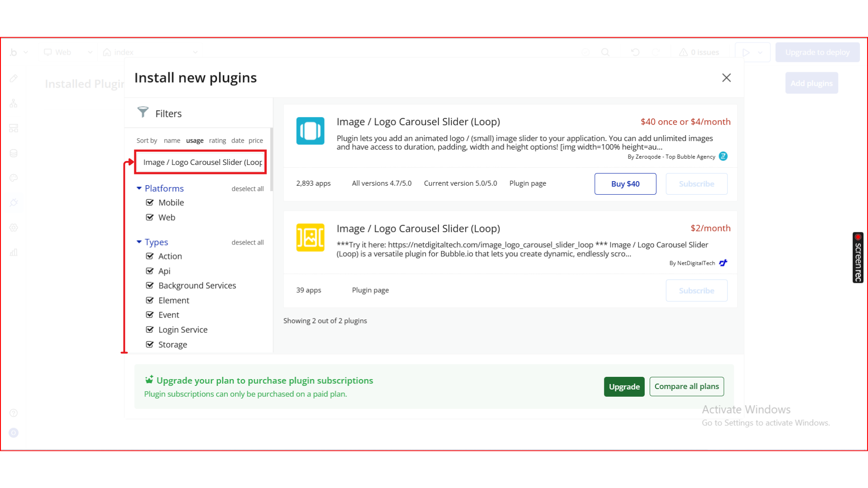The width and height of the screenshot is (868, 488).
Task: Sort plugins by rating
Action: coord(217,141)
